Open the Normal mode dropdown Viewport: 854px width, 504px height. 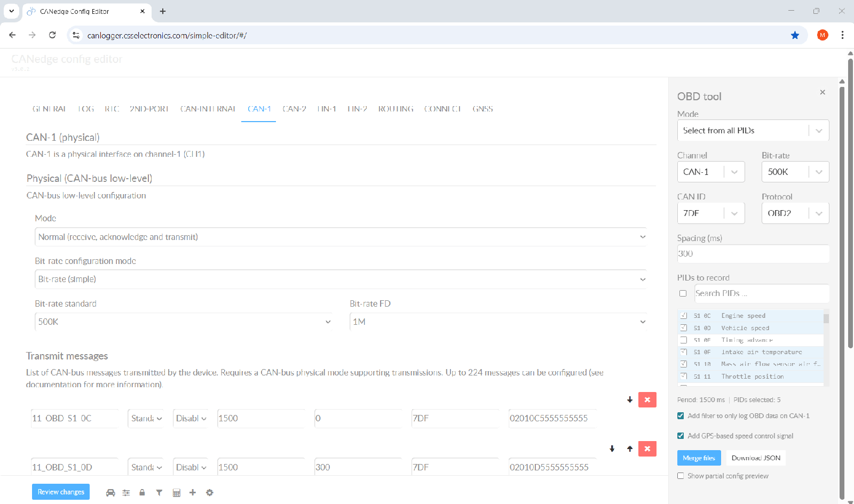(341, 237)
